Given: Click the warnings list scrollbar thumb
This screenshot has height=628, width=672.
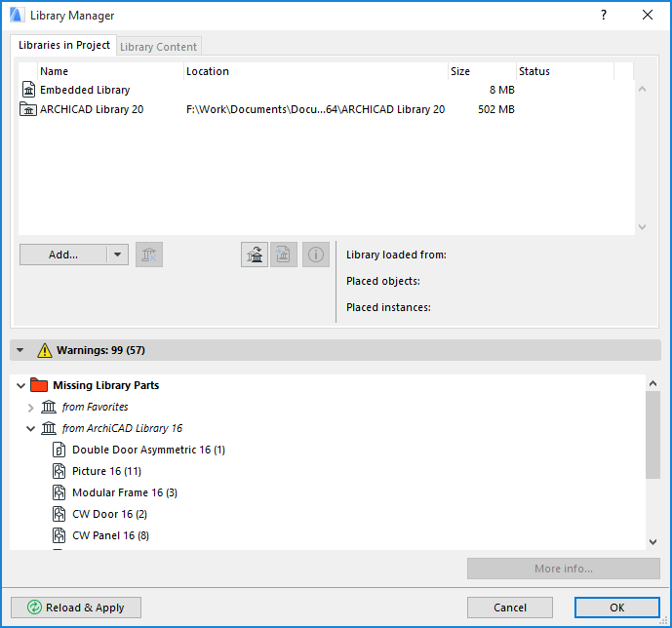Looking at the screenshot, I should coord(652,434).
